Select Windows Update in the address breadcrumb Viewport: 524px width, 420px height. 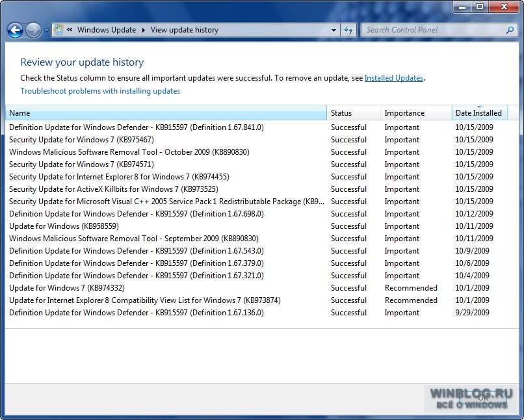point(107,30)
